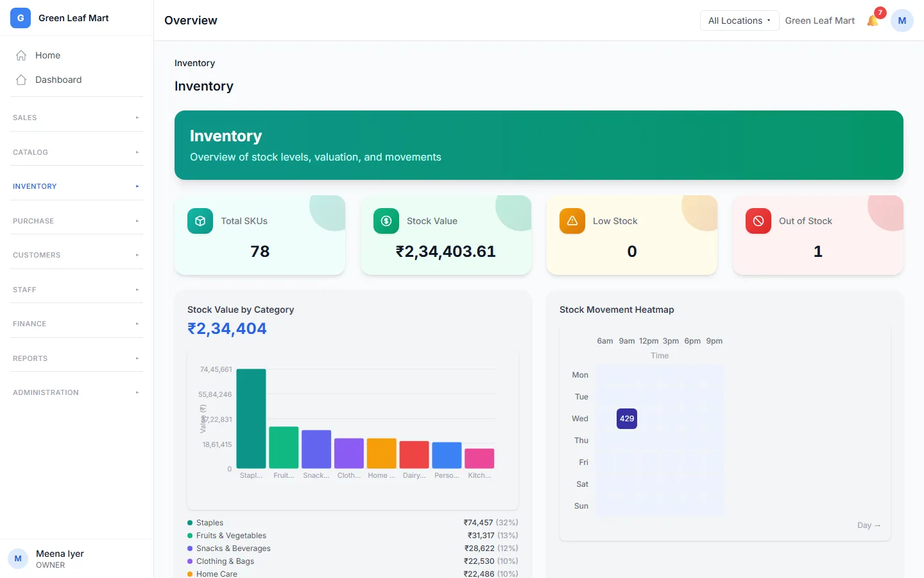Click the Fruits & Vegetables legend entry
The image size is (924, 578).
pos(353,536)
